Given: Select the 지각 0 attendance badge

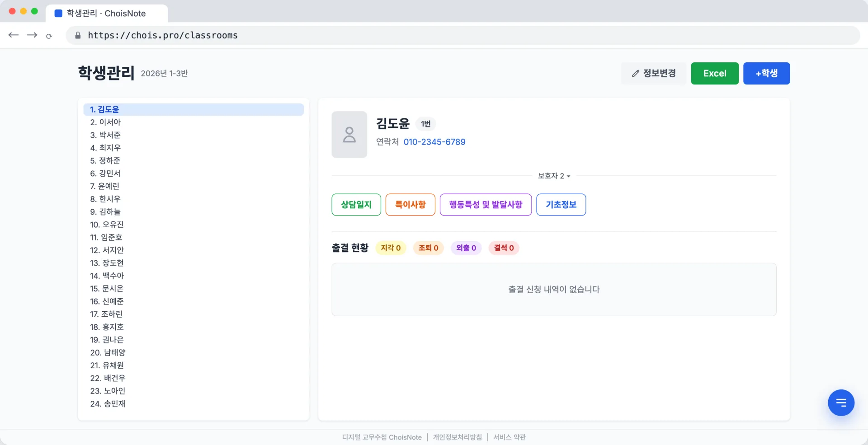Looking at the screenshot, I should click(391, 248).
